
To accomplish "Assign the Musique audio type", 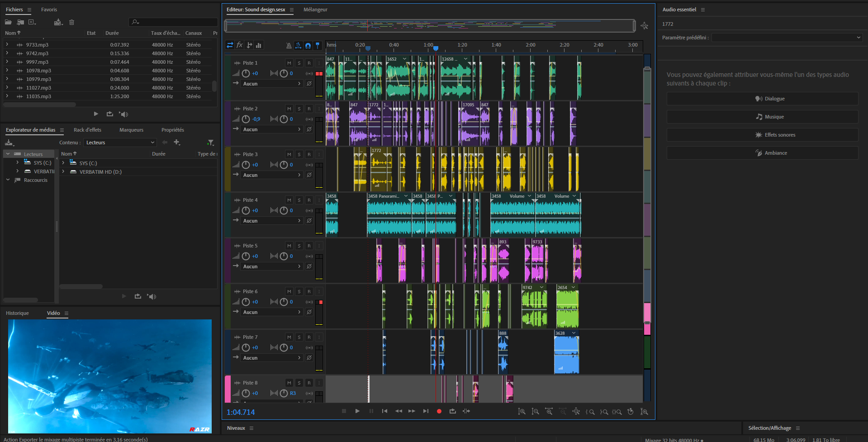I will pyautogui.click(x=762, y=117).
